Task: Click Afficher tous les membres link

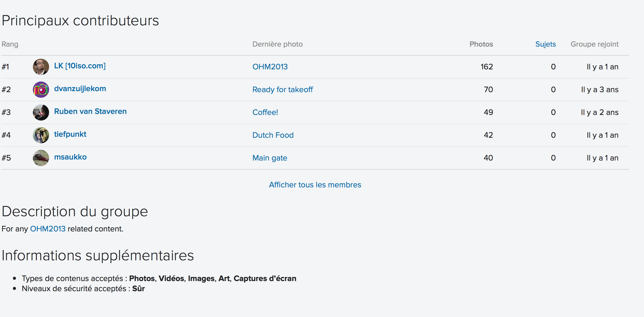Action: pos(315,185)
